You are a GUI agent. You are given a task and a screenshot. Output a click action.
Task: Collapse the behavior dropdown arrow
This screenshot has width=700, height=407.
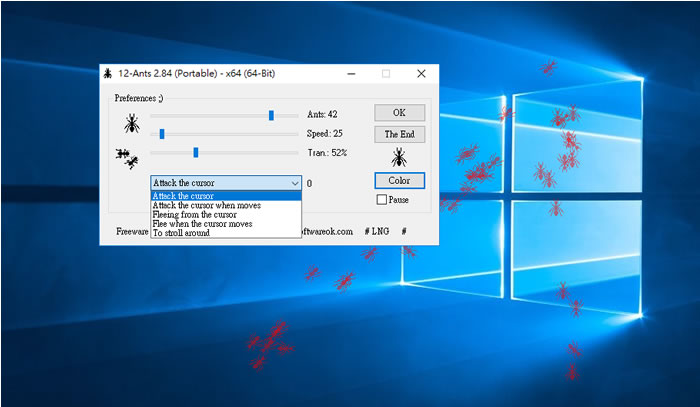click(x=295, y=183)
